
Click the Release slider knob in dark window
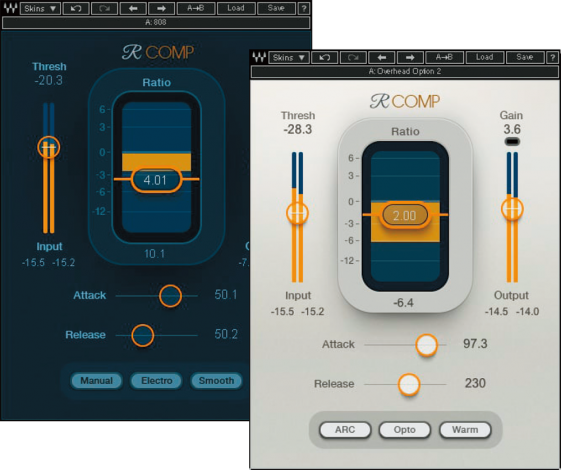pyautogui.click(x=142, y=335)
